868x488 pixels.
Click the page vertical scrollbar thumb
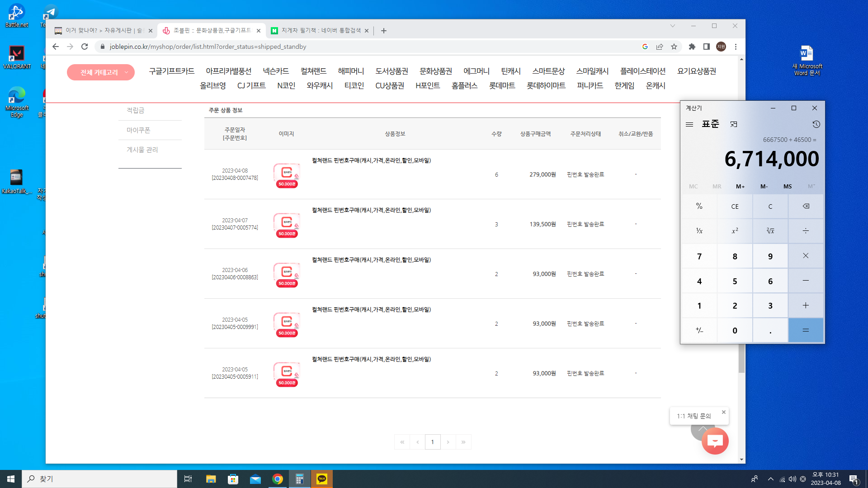tap(741, 357)
